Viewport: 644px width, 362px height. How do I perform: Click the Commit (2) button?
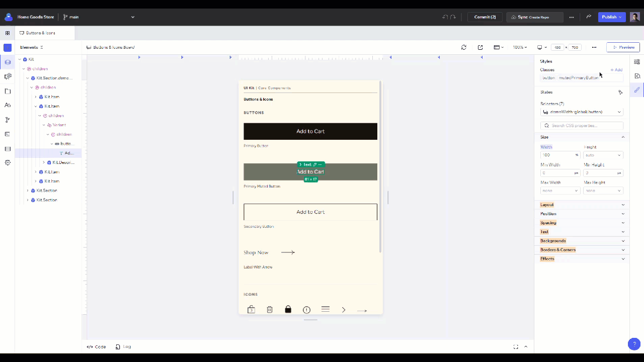(485, 17)
